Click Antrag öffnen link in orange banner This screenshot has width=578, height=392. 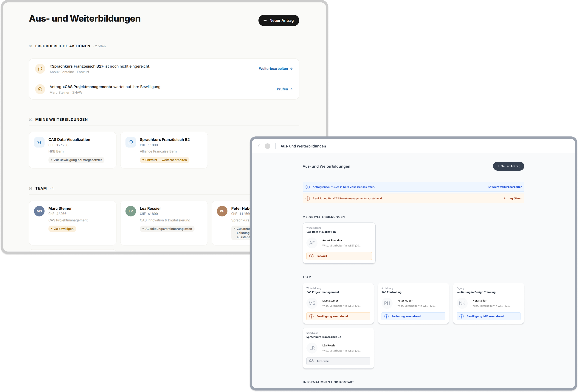click(x=513, y=199)
